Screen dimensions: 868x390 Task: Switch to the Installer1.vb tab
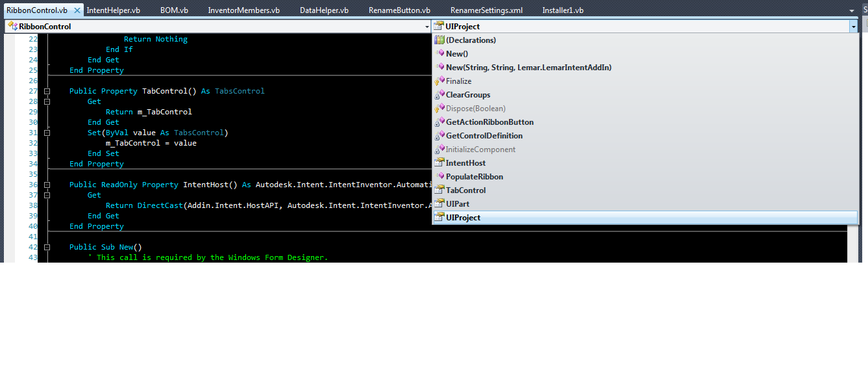tap(564, 10)
